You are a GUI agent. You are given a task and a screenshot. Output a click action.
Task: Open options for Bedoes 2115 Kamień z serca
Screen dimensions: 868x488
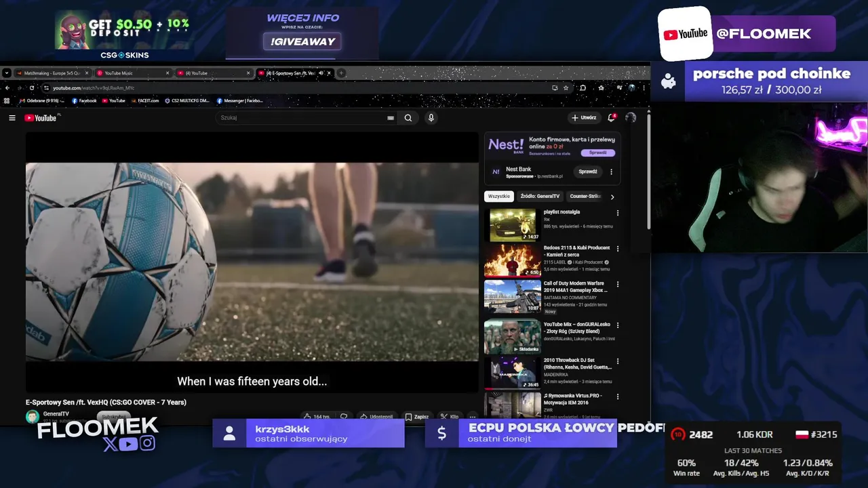pyautogui.click(x=617, y=249)
